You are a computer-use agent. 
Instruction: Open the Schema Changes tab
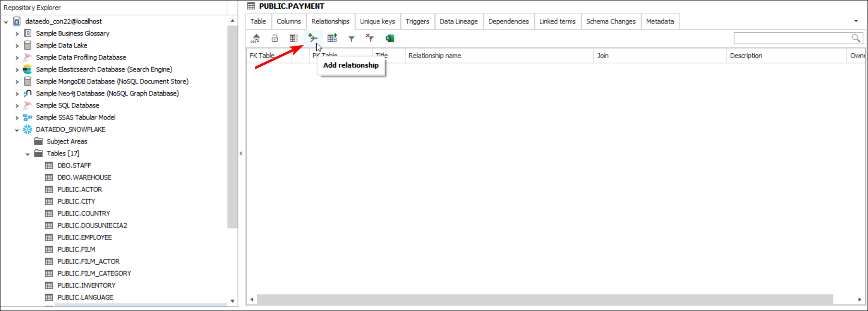pos(611,21)
